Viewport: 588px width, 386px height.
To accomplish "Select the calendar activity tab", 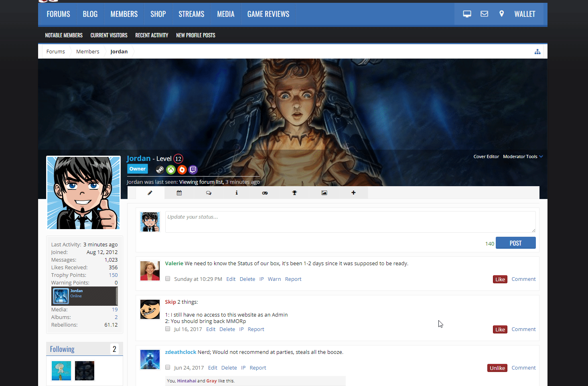I will (179, 193).
